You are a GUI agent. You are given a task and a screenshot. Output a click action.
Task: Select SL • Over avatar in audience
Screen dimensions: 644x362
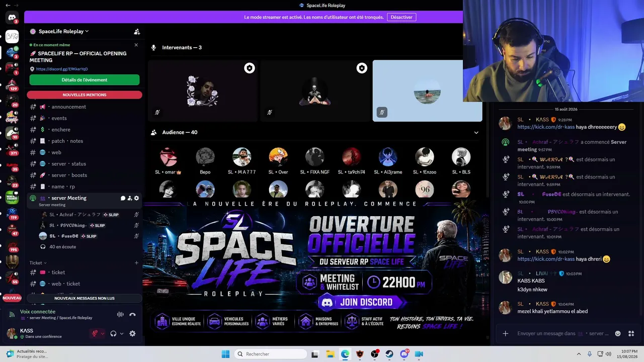278,157
